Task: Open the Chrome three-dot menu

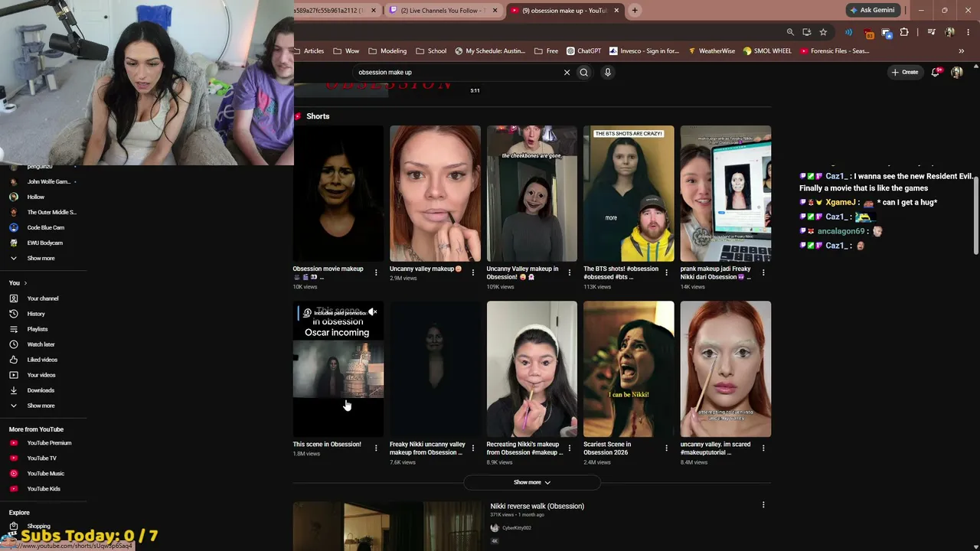Action: [969, 32]
